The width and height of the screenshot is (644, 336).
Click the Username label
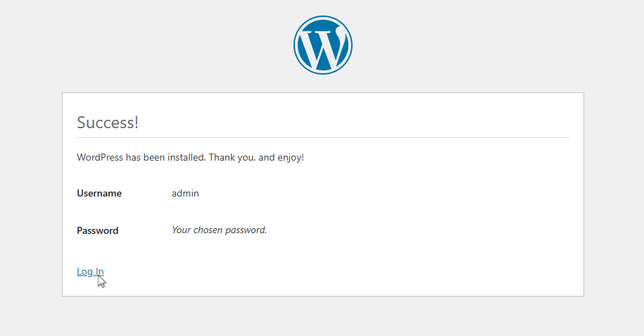[99, 193]
